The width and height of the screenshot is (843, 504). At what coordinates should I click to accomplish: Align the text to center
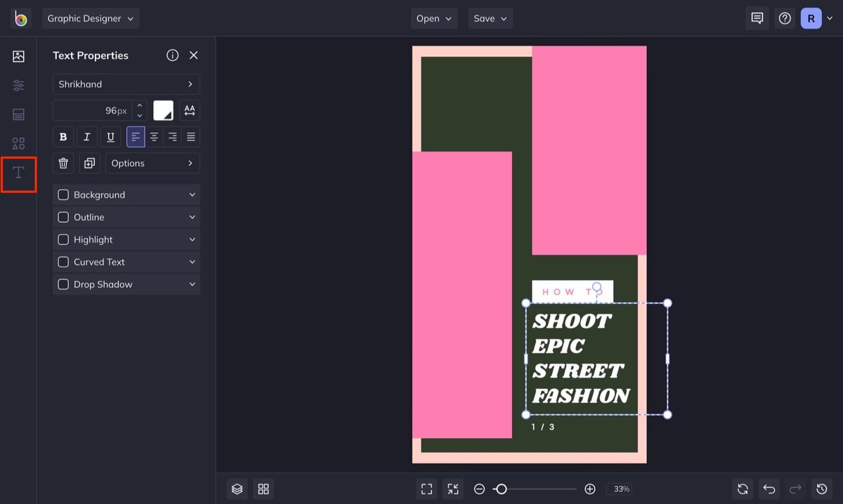(x=153, y=136)
